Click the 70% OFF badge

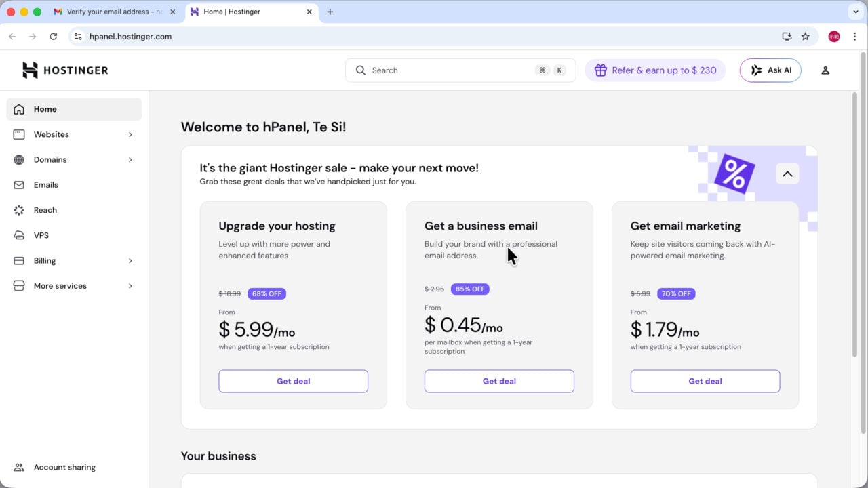[x=676, y=293]
